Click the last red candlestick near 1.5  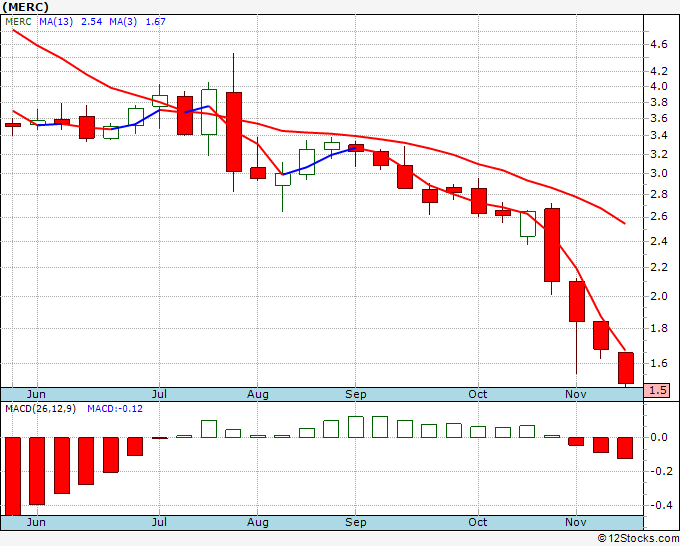[626, 368]
